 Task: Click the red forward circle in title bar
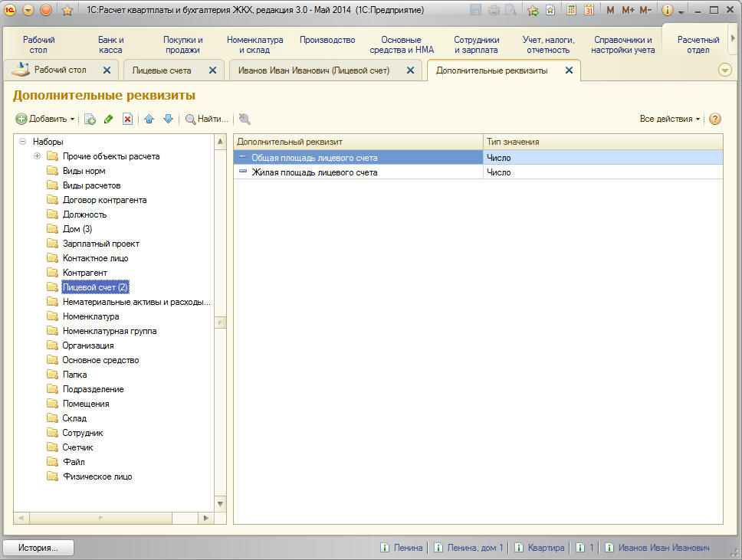[x=46, y=9]
